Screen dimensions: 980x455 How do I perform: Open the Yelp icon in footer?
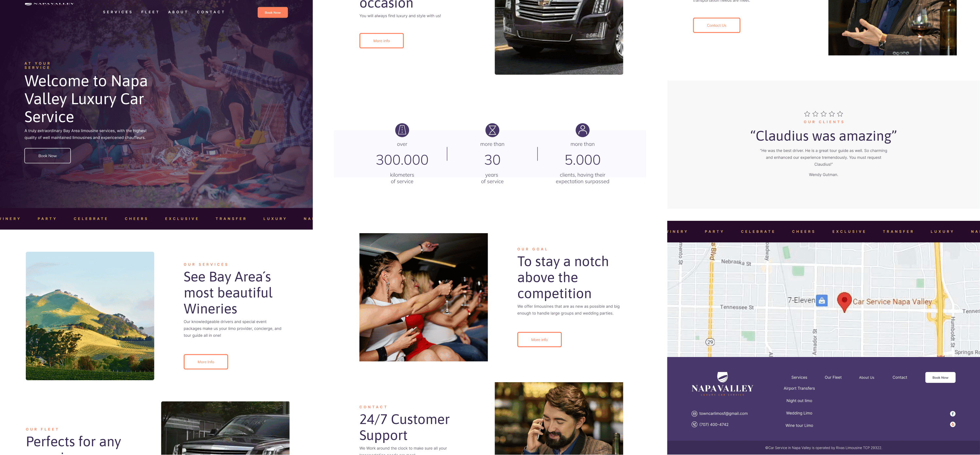953,424
